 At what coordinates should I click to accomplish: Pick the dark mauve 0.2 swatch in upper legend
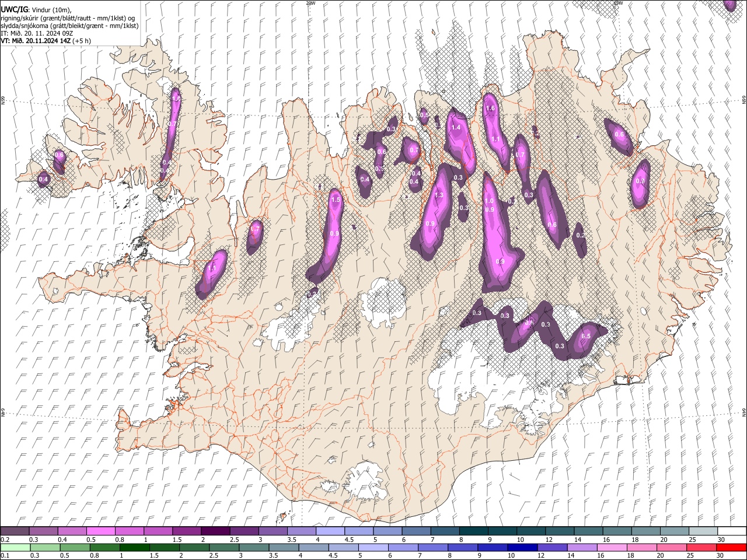[15, 531]
